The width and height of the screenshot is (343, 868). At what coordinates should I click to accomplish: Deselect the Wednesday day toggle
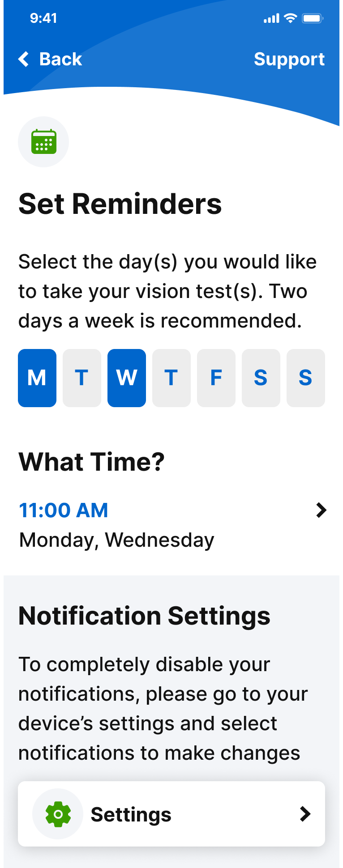(127, 378)
